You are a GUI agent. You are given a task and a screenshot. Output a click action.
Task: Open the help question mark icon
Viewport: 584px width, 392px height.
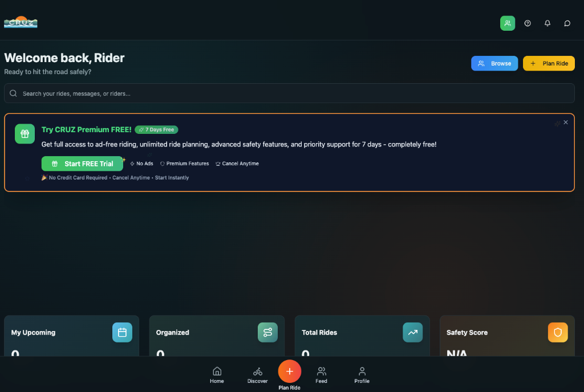(528, 23)
